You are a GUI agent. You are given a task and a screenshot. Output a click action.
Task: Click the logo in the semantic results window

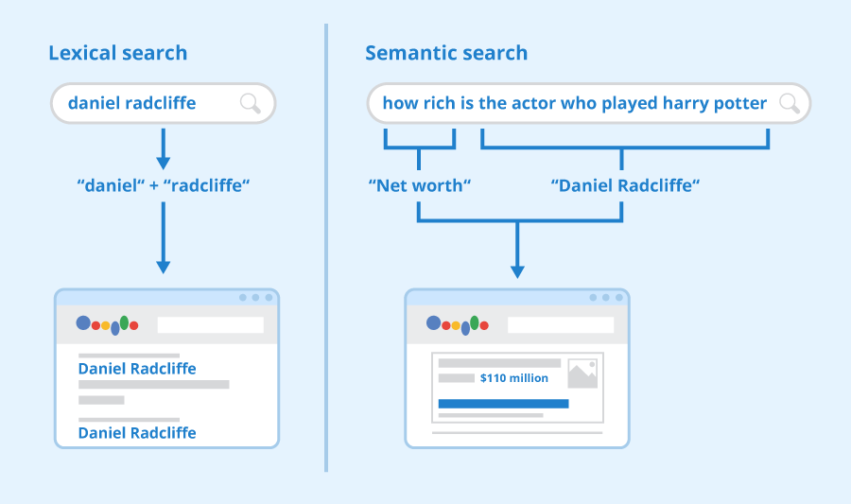(458, 324)
